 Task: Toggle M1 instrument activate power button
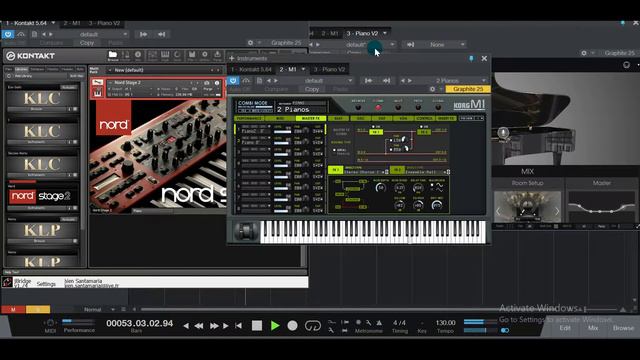point(233,80)
